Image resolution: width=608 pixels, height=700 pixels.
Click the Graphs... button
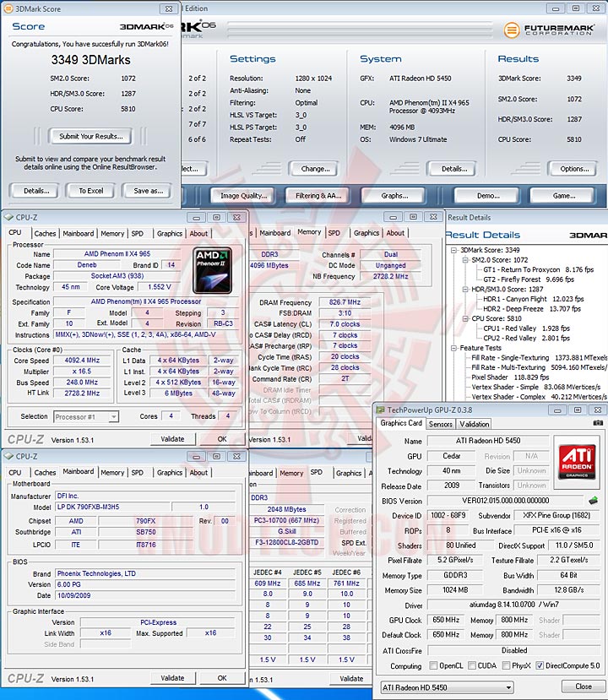(x=394, y=196)
